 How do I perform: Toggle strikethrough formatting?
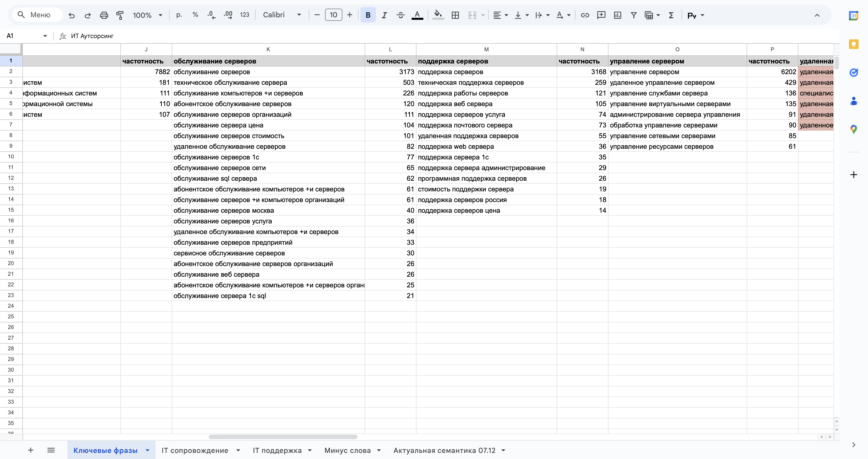click(x=400, y=15)
